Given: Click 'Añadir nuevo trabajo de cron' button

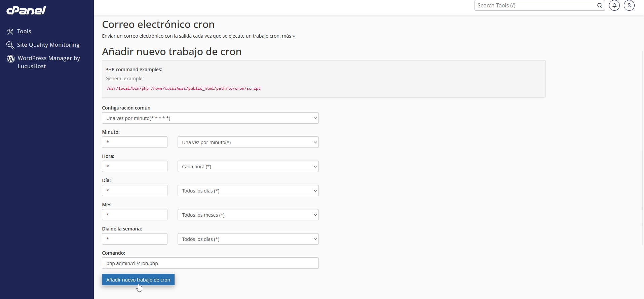Looking at the screenshot, I should tap(138, 280).
